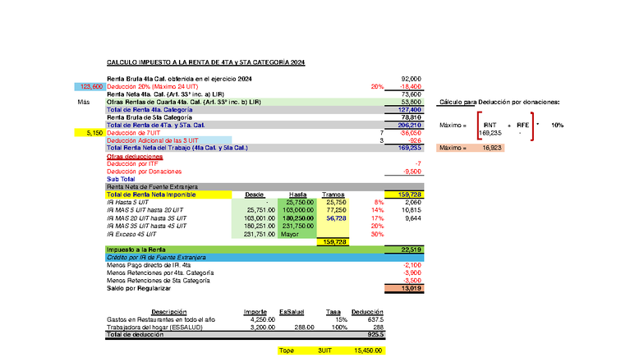Click the 'Tramos' column header
644x362 pixels.
[333, 195]
